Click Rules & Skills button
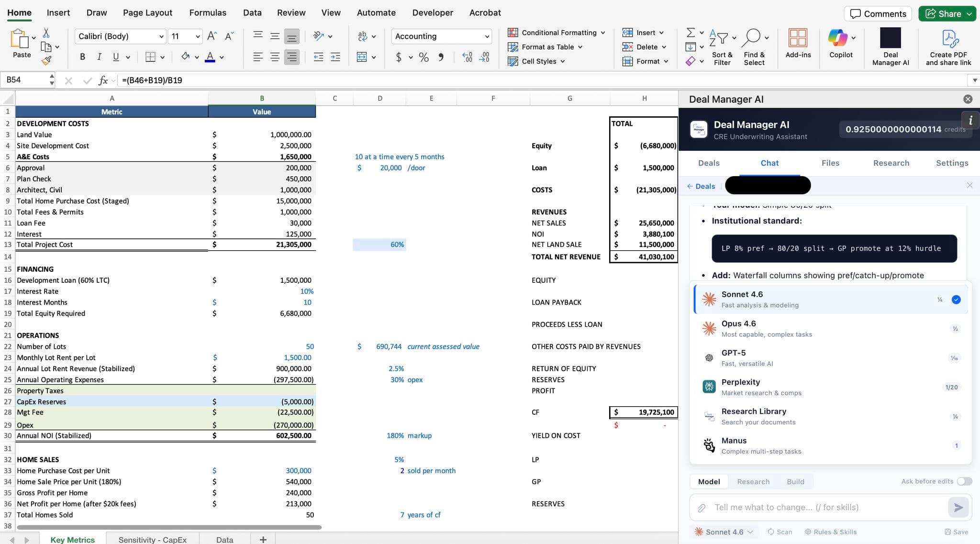The width and height of the screenshot is (980, 544). (831, 532)
